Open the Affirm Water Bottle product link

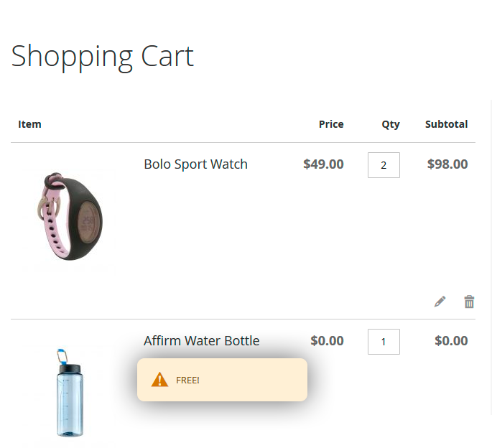[x=201, y=341]
